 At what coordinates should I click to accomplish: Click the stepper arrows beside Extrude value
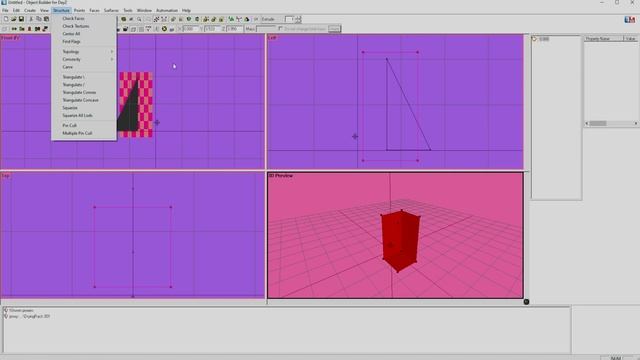point(298,19)
